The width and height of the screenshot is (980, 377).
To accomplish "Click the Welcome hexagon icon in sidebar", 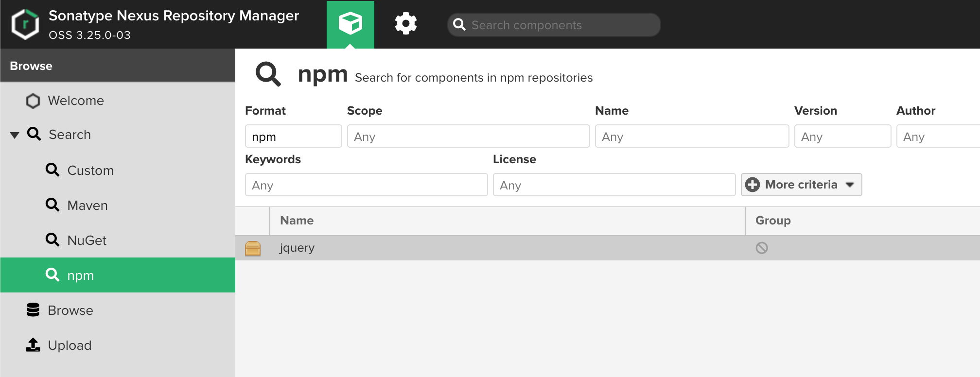I will click(33, 101).
